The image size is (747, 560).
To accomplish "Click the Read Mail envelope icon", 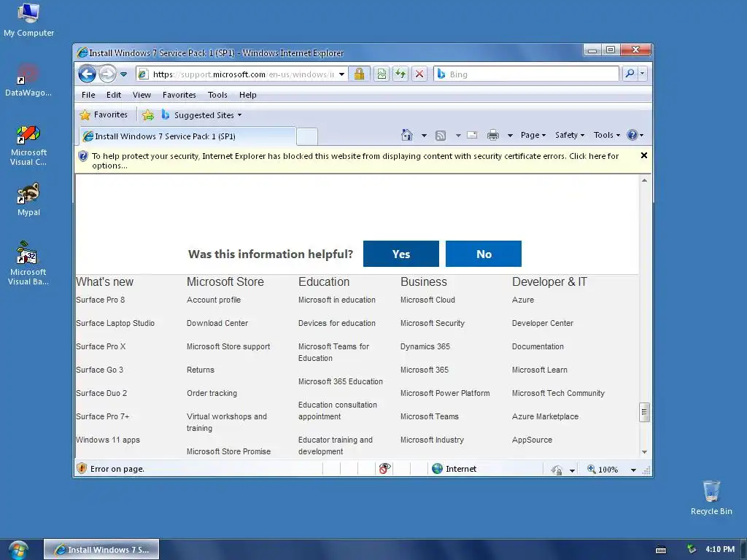I will (x=472, y=135).
